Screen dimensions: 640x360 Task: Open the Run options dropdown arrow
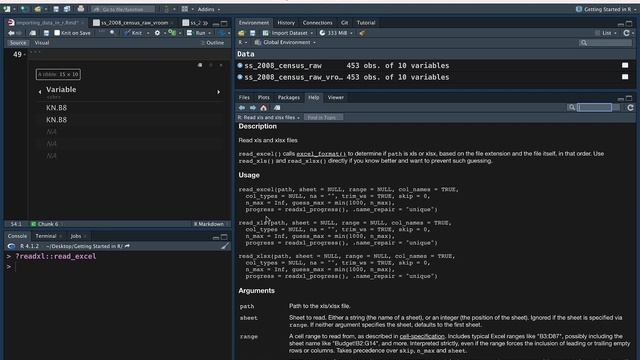click(x=210, y=33)
